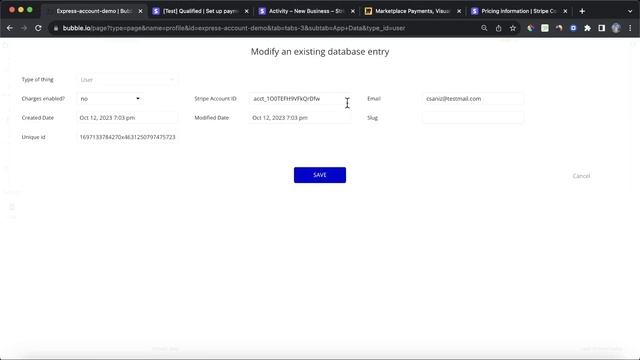Open the Type of thing dropdown

click(x=127, y=80)
